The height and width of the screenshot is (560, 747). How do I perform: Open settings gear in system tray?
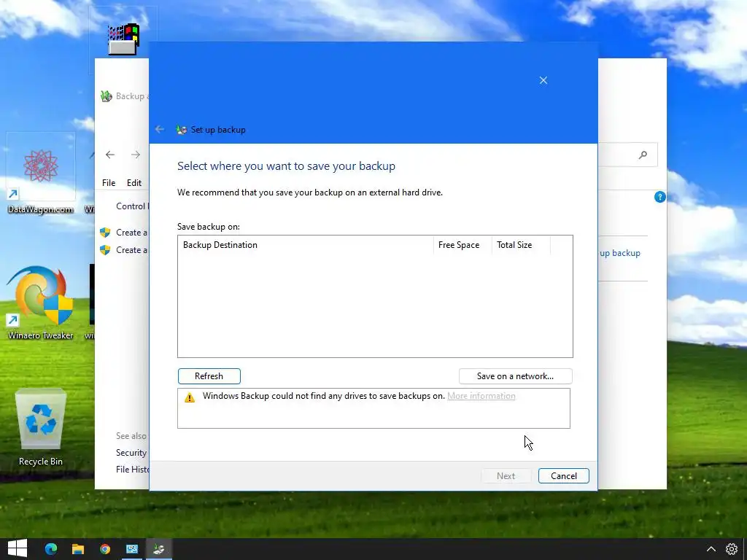point(732,549)
